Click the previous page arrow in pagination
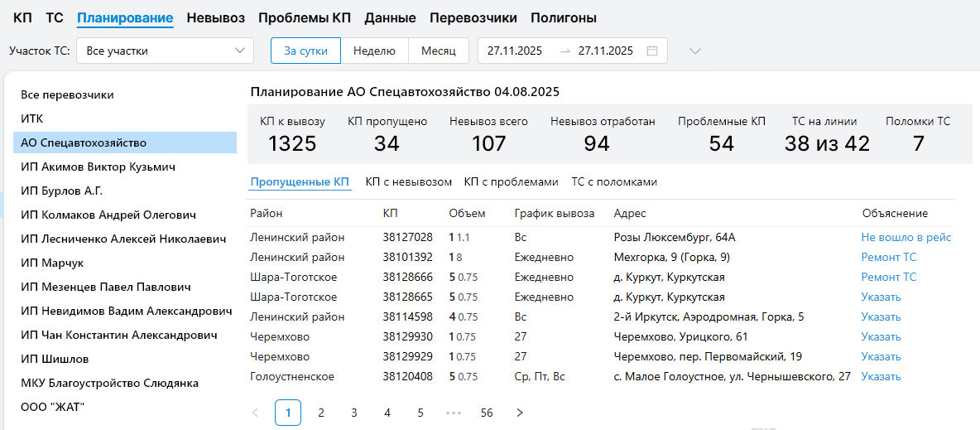Viewport: 980px width, 430px height. coord(255,413)
